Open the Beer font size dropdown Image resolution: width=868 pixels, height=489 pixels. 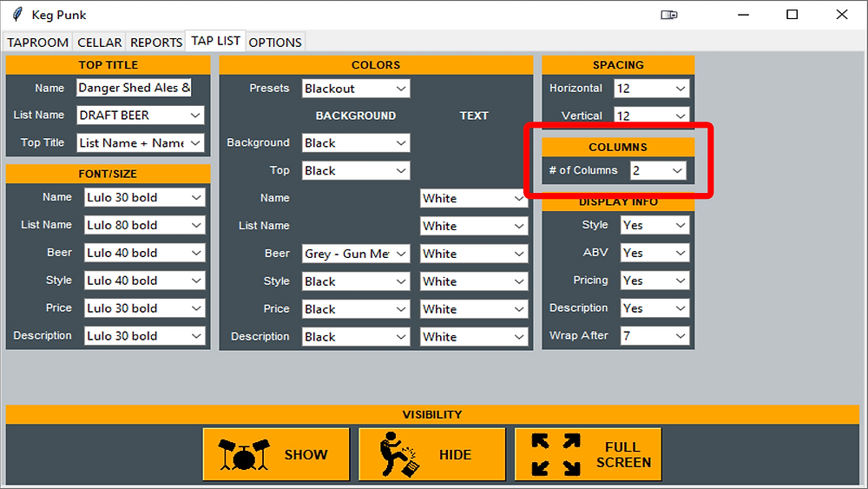(x=144, y=253)
